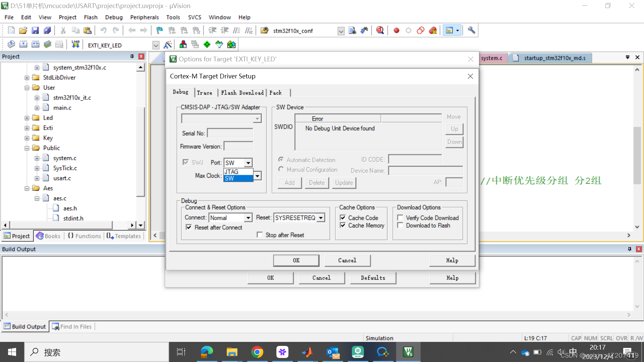This screenshot has height=362, width=644.
Task: Click OK in Cortex-M Target Driver Setup
Action: [296, 260]
